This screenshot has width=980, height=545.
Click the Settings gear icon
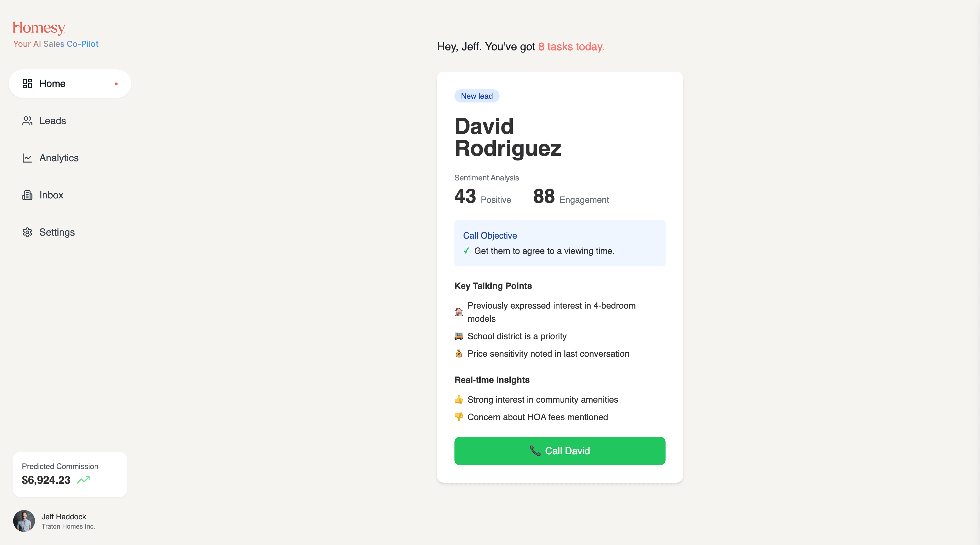(x=27, y=232)
